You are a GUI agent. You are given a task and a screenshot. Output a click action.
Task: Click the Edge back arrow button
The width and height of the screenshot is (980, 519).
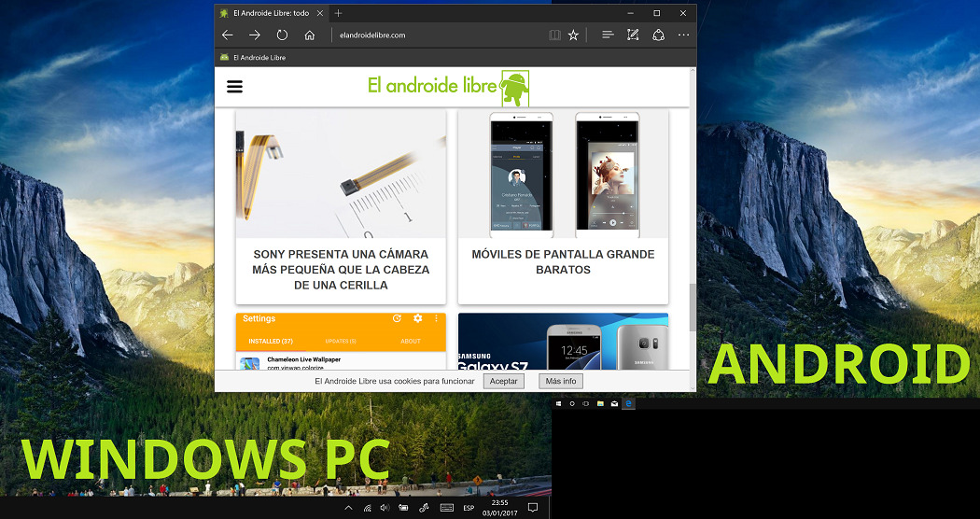point(227,35)
